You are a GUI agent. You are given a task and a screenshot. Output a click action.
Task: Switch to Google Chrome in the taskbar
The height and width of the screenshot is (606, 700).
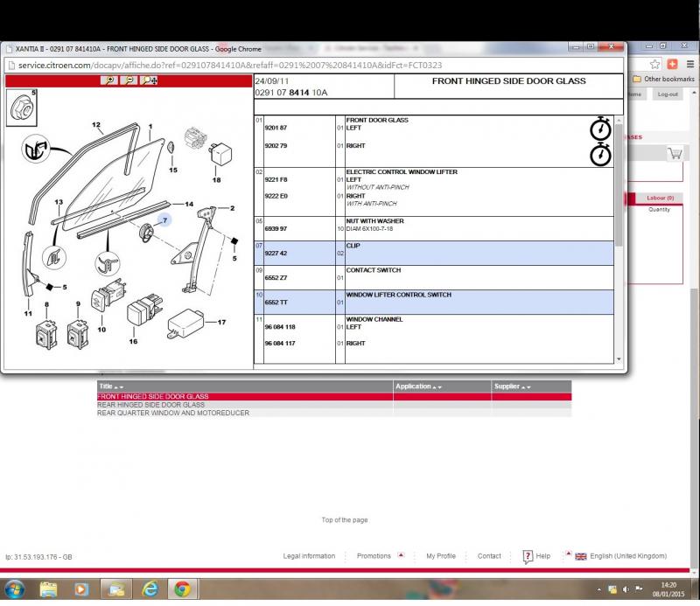tap(182, 589)
